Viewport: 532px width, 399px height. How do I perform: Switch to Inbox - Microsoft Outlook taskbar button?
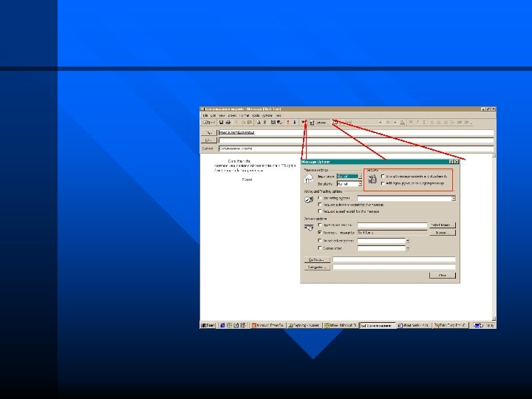[x=341, y=325]
